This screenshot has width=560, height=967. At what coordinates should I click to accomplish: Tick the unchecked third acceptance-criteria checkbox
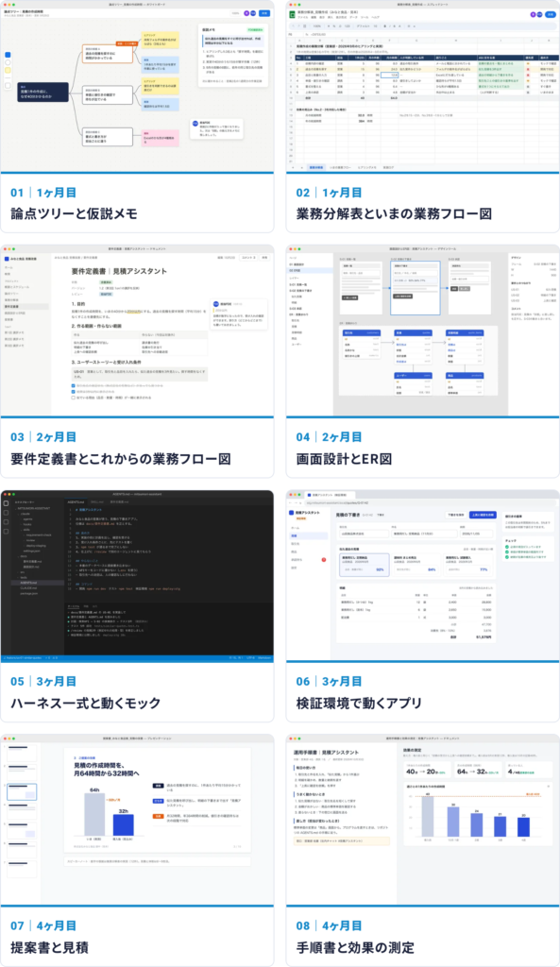click(74, 398)
